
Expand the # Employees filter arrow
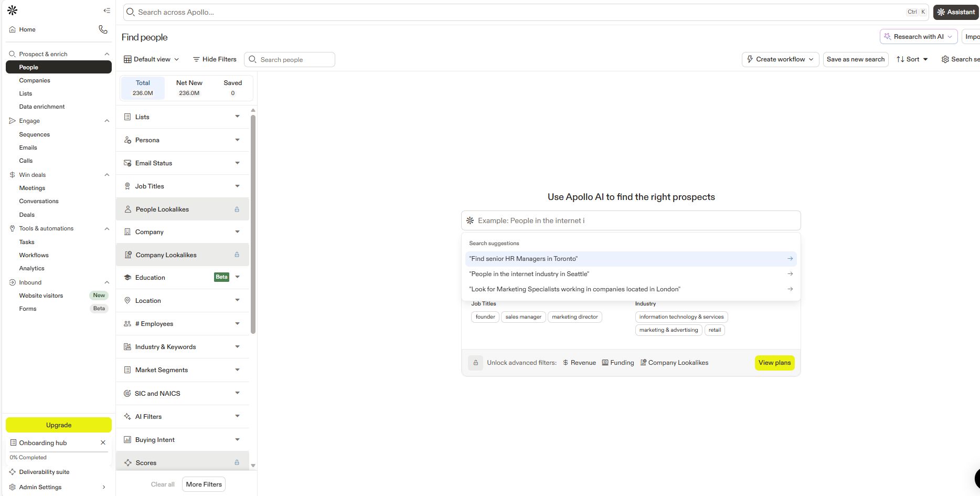pos(237,324)
